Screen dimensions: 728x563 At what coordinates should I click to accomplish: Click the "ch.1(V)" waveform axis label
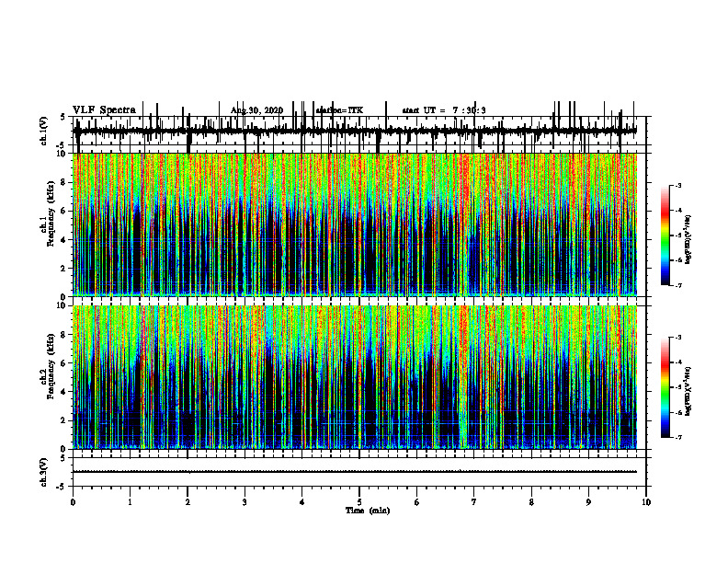pyautogui.click(x=44, y=131)
